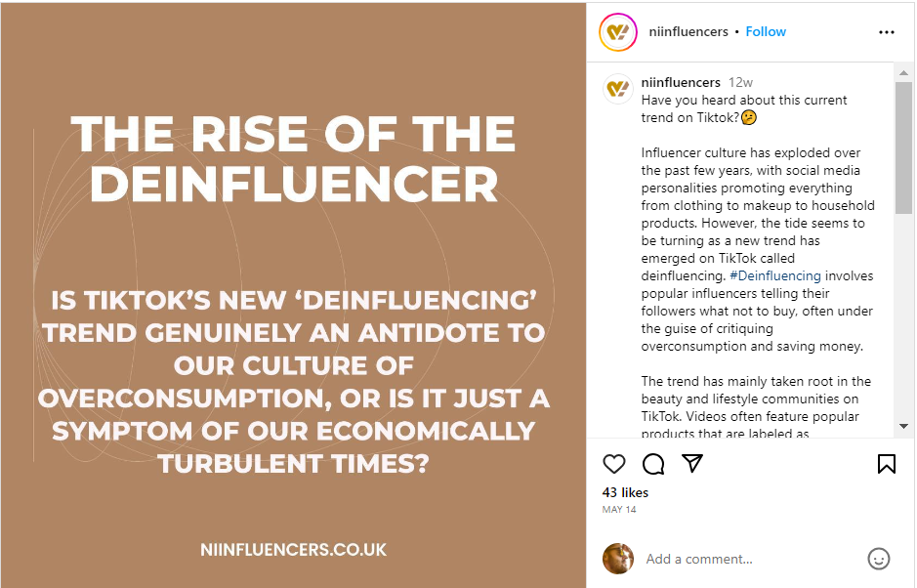917x588 pixels.
Task: Share the post using the paper plane icon
Action: click(x=692, y=464)
